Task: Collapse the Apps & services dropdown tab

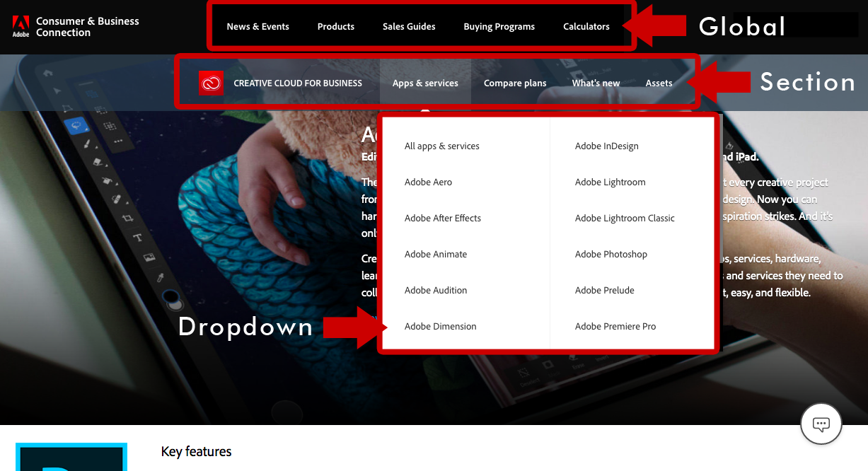Action: [425, 83]
